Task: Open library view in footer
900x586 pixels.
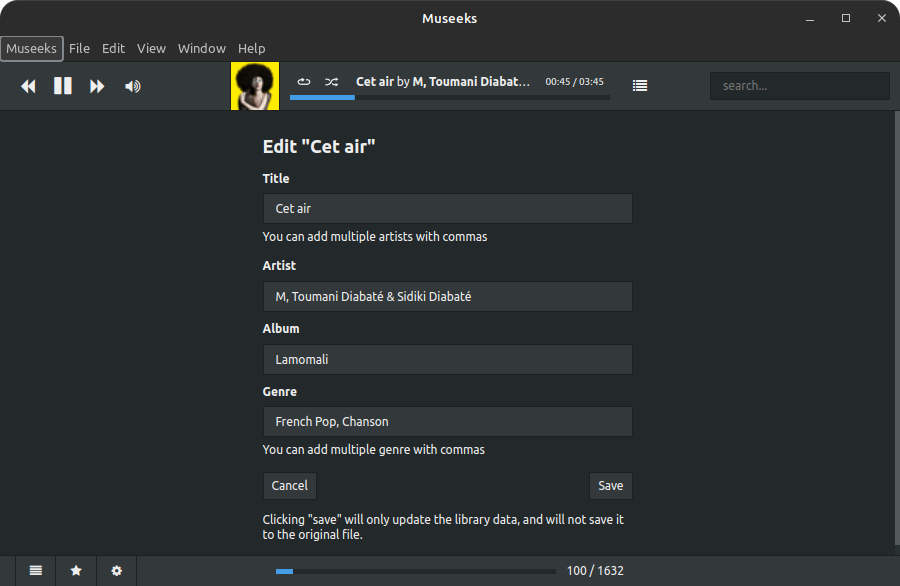Action: [36, 570]
